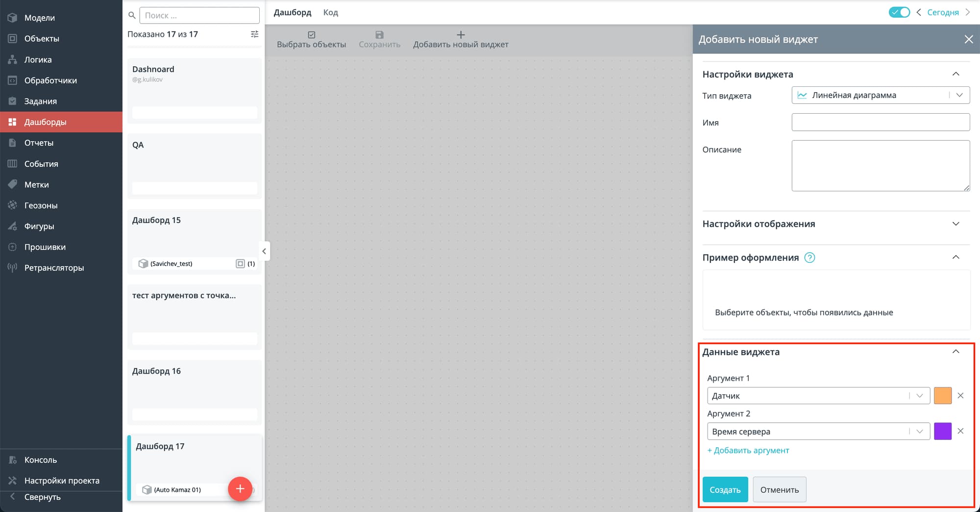Go to next day arrow beside Сегодня
The width and height of the screenshot is (980, 512).
point(968,12)
